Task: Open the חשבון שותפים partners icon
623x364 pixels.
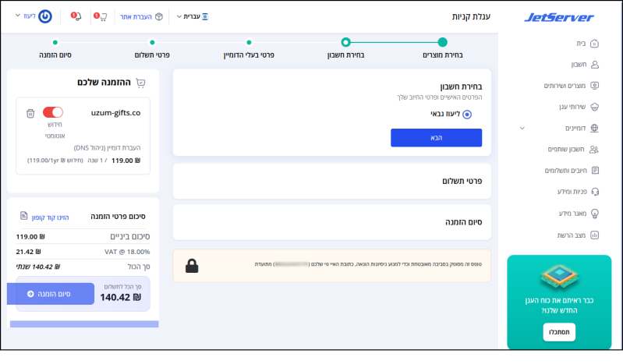Action: click(594, 150)
